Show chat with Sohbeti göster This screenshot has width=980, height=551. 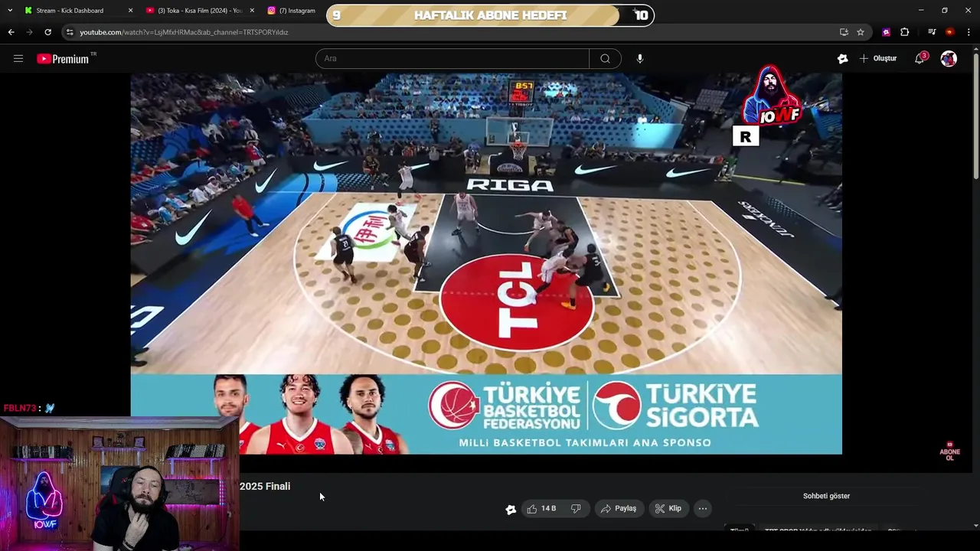(826, 496)
